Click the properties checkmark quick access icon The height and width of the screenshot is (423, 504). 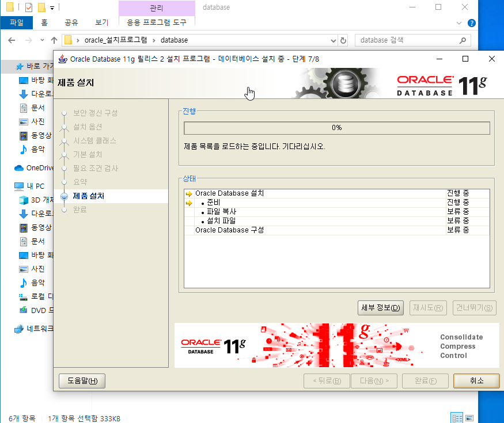pos(29,7)
